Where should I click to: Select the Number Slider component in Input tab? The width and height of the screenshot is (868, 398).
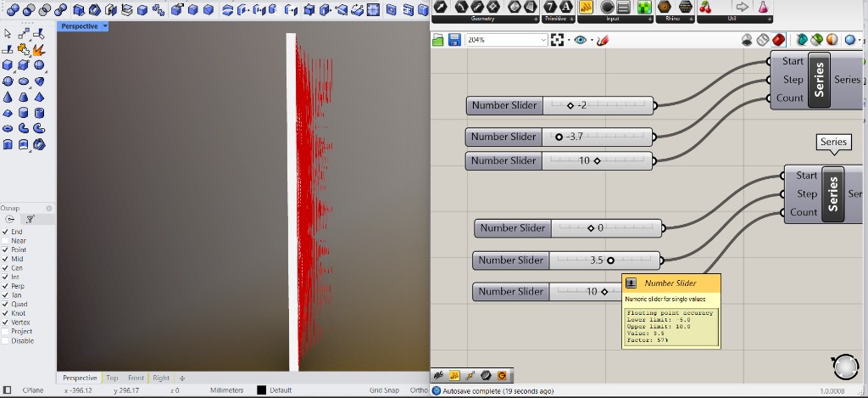coord(587,7)
